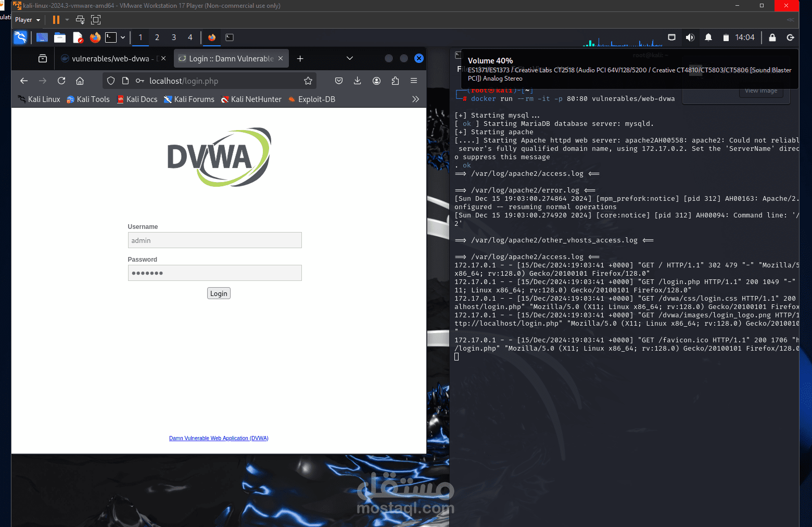Open Damn Vulnerable Web Application footer link
Viewport: 812px width, 527px height.
tap(219, 438)
